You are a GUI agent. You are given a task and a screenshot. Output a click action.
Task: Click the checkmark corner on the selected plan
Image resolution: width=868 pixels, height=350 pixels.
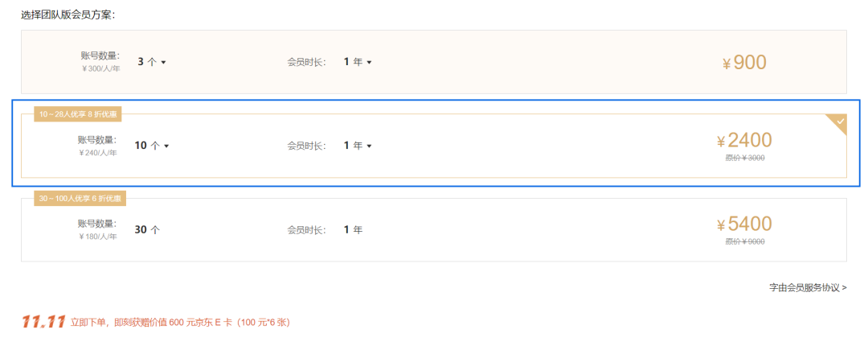pyautogui.click(x=839, y=122)
